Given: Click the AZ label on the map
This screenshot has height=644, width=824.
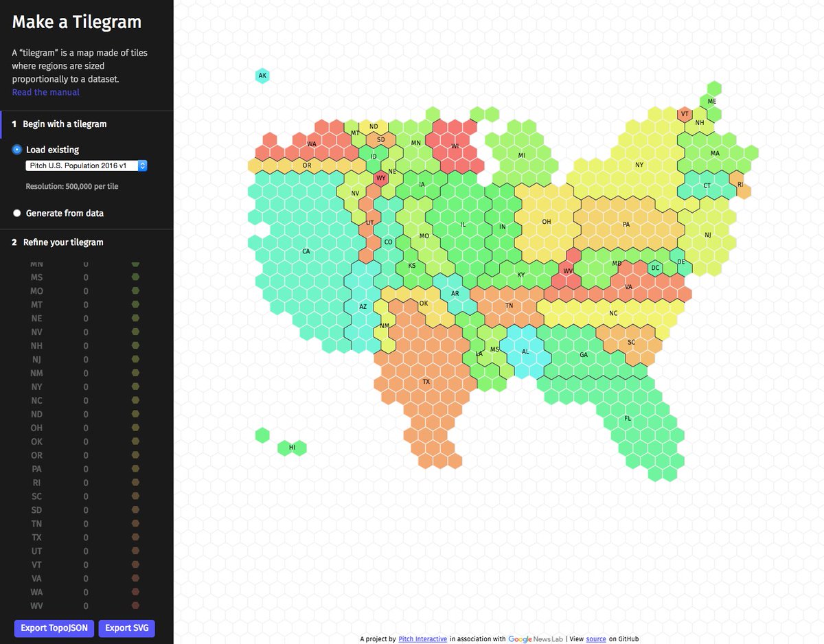Looking at the screenshot, I should tap(363, 307).
